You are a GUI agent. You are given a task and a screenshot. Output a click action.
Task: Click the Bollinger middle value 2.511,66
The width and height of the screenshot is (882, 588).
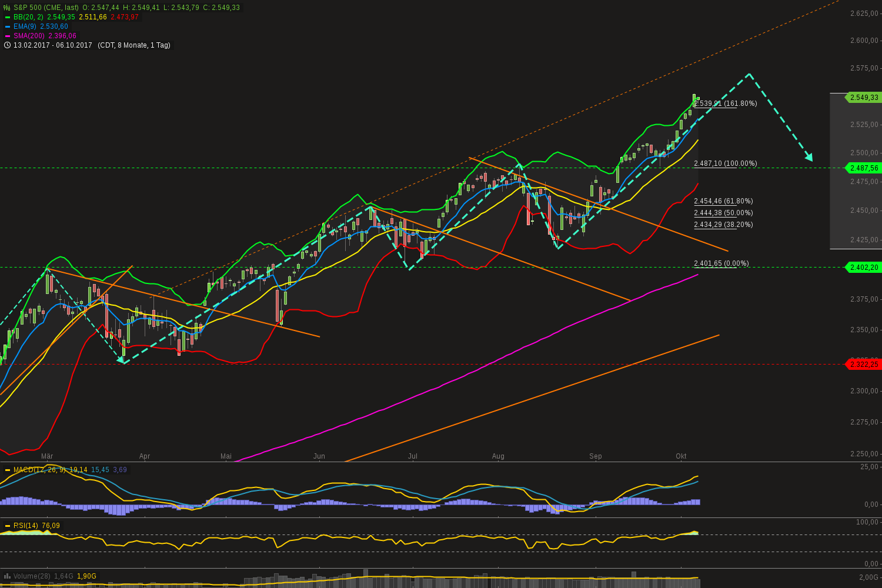click(x=93, y=17)
